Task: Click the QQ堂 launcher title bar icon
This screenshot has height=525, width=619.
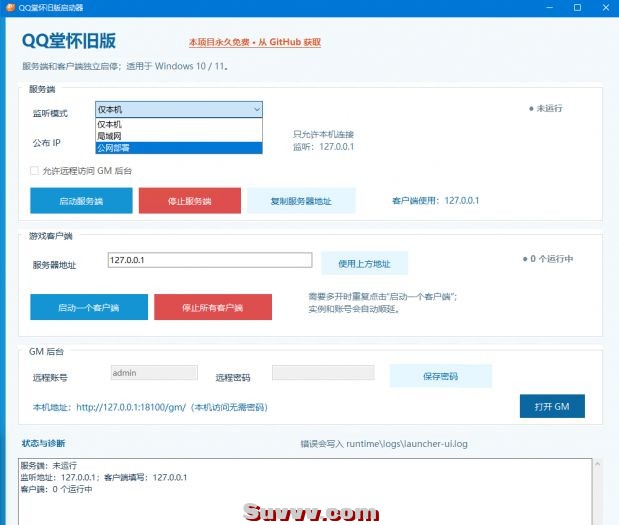Action: click(10, 8)
